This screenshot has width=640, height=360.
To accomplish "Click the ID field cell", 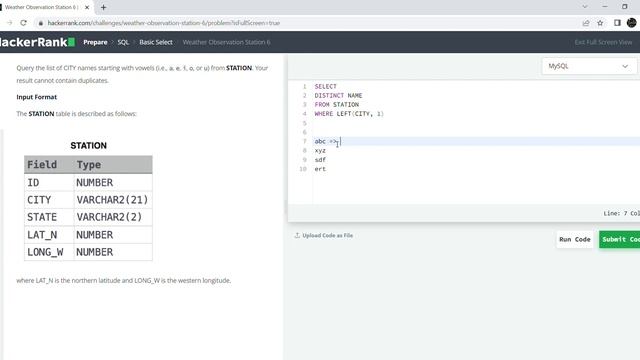I will tap(49, 182).
